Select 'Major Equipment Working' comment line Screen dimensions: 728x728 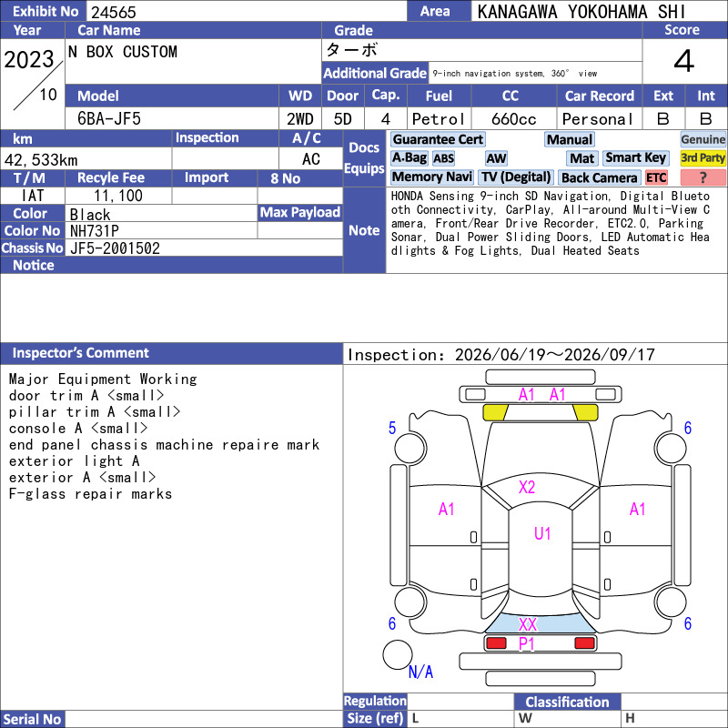[103, 379]
